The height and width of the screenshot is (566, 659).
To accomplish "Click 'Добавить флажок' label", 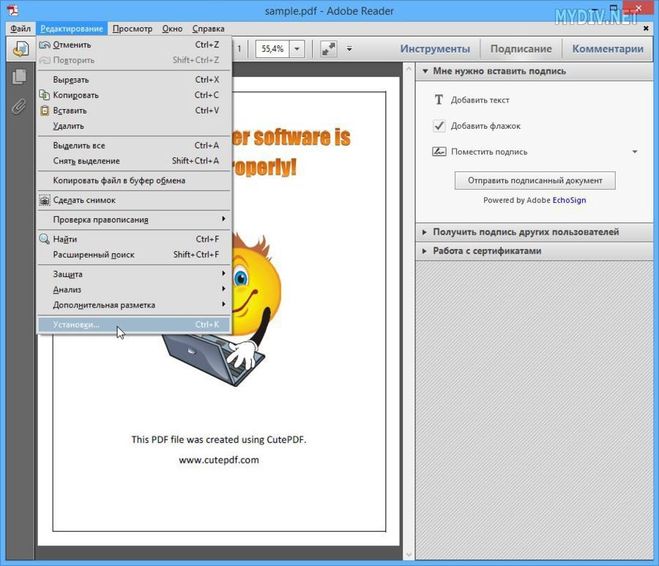I will (x=485, y=126).
